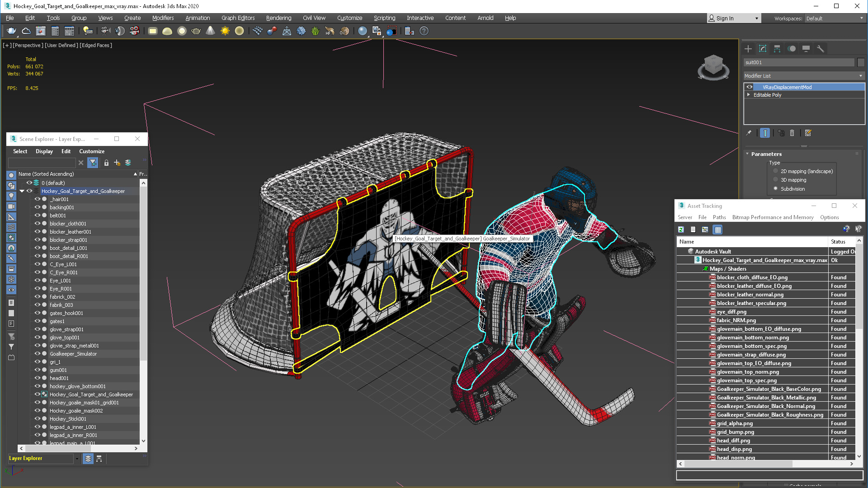Click the object color swatch beside suit001

(861, 62)
